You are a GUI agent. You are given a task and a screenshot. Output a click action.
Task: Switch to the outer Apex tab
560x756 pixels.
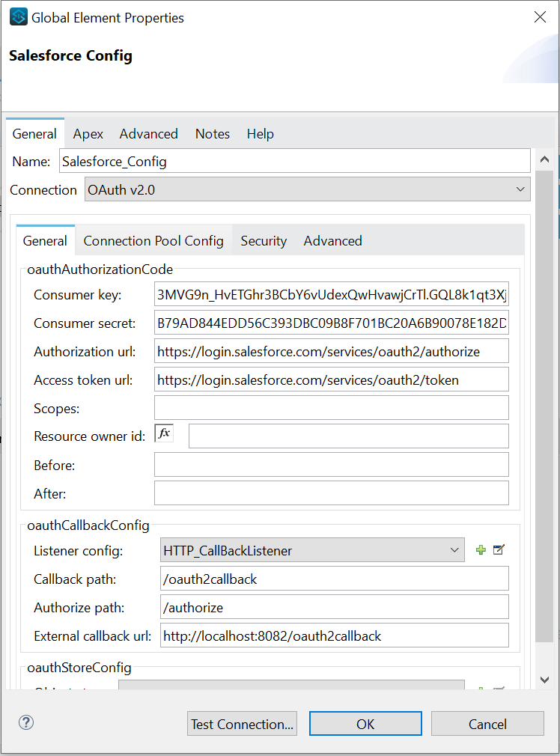[x=88, y=133]
